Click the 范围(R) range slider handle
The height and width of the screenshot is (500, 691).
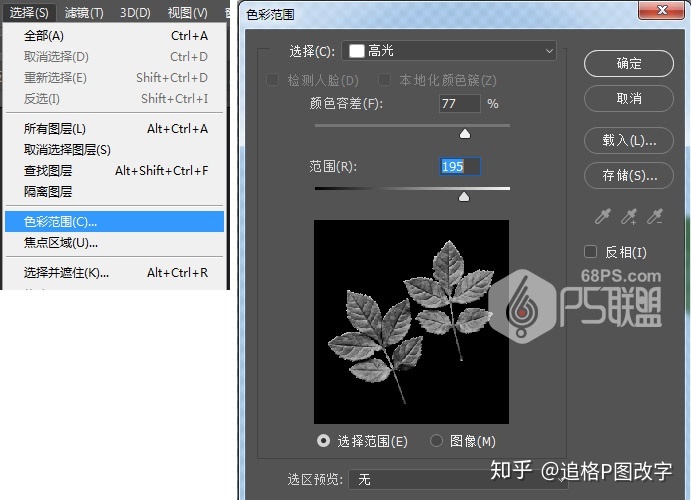(464, 197)
